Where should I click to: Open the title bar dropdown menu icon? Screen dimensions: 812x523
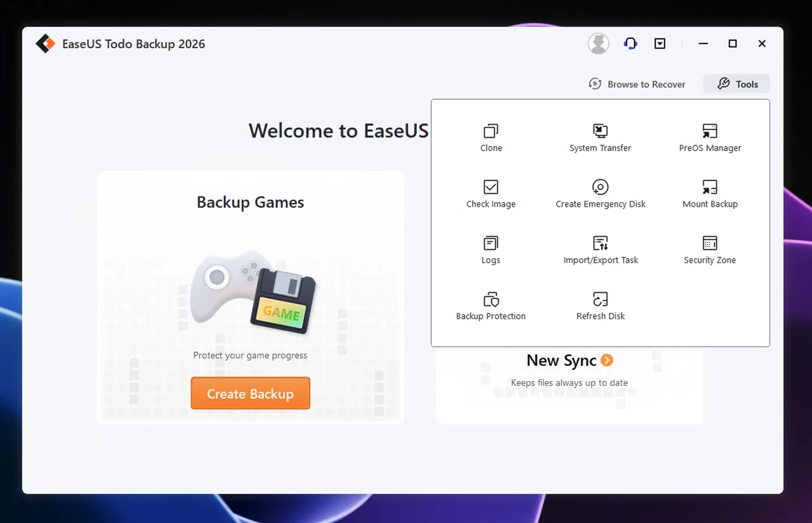pyautogui.click(x=660, y=44)
